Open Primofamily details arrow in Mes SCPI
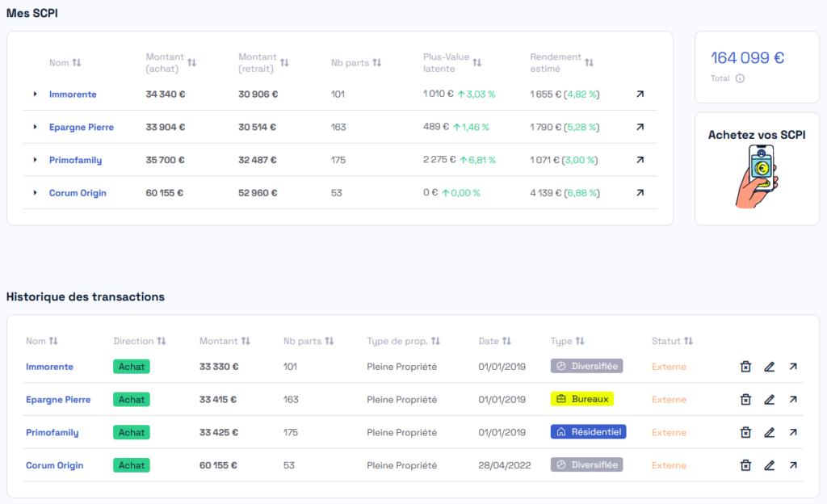Image resolution: width=827 pixels, height=504 pixels. 640,160
